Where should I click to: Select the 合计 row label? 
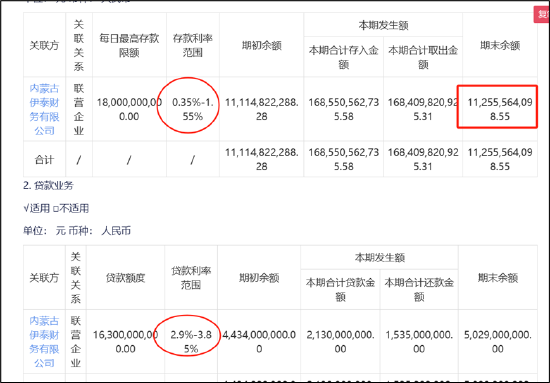click(x=44, y=160)
